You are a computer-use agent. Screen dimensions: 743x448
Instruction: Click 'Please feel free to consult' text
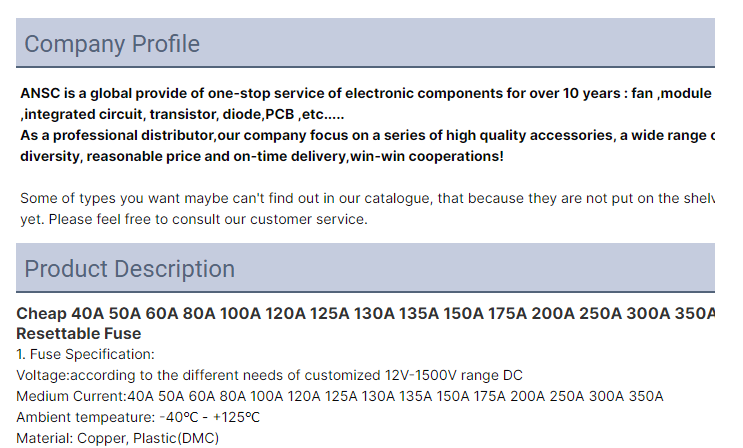(x=208, y=219)
